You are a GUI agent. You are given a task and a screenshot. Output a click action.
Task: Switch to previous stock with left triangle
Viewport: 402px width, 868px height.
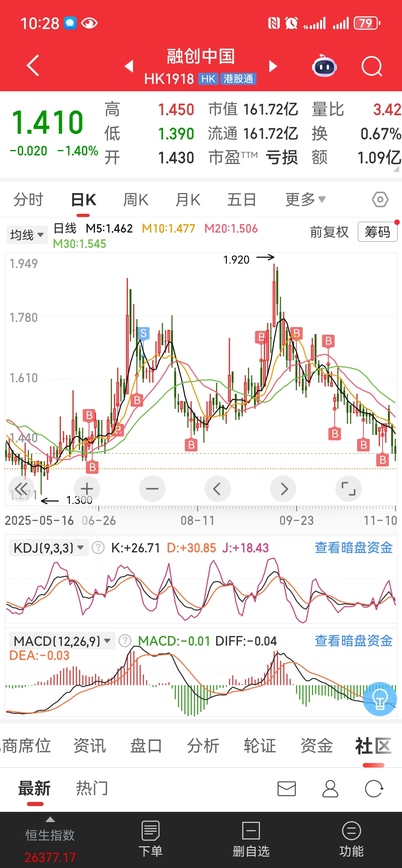129,66
